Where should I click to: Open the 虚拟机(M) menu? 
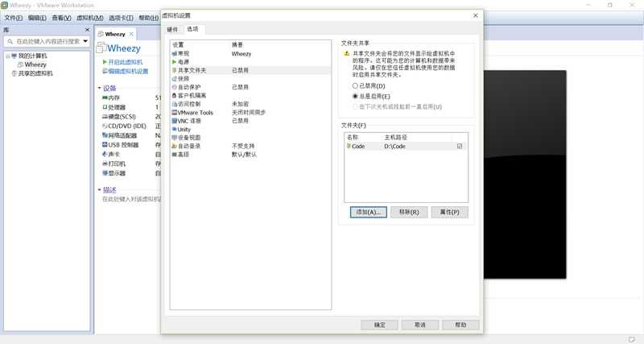coord(90,18)
